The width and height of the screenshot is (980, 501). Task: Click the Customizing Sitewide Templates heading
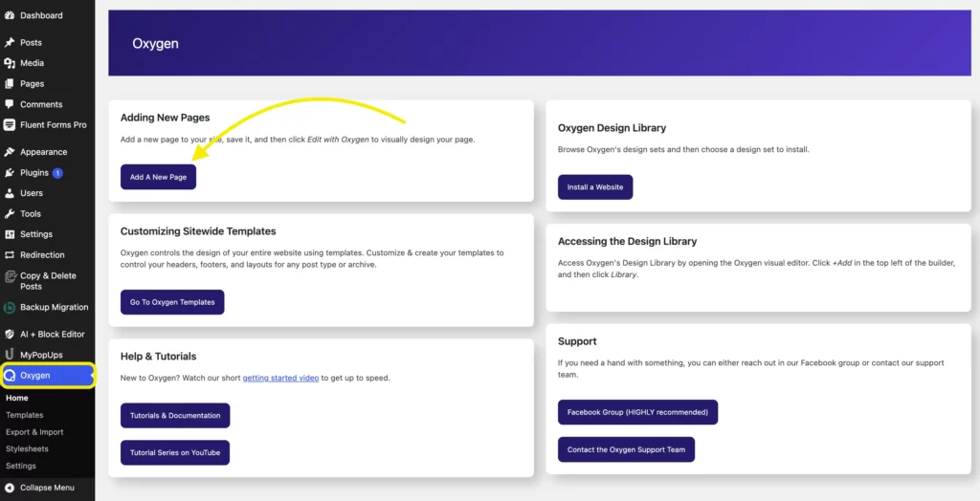(x=198, y=231)
